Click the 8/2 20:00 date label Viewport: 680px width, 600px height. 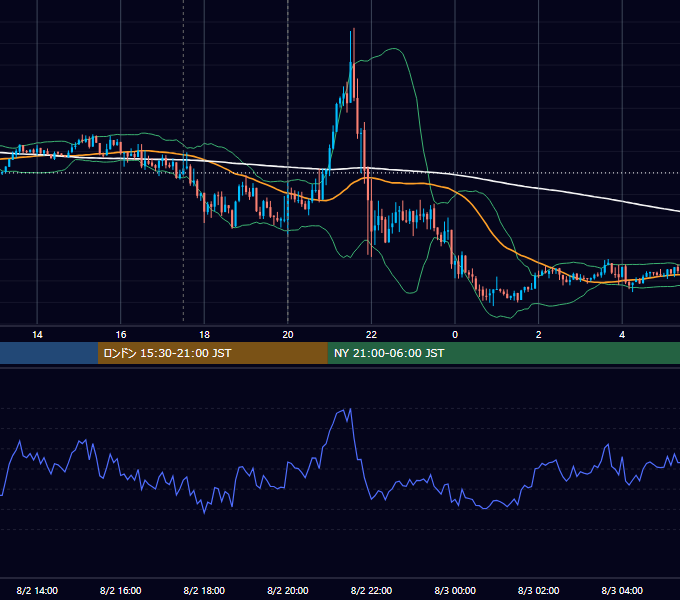click(x=288, y=590)
